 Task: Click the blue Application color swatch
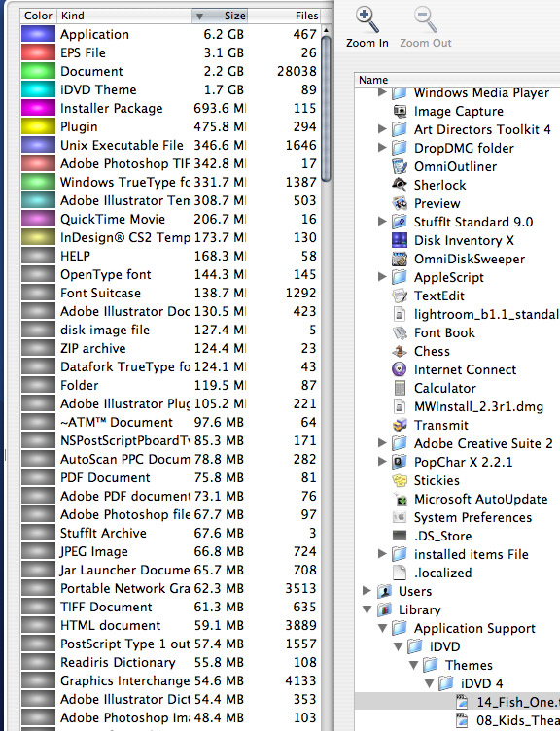click(38, 34)
